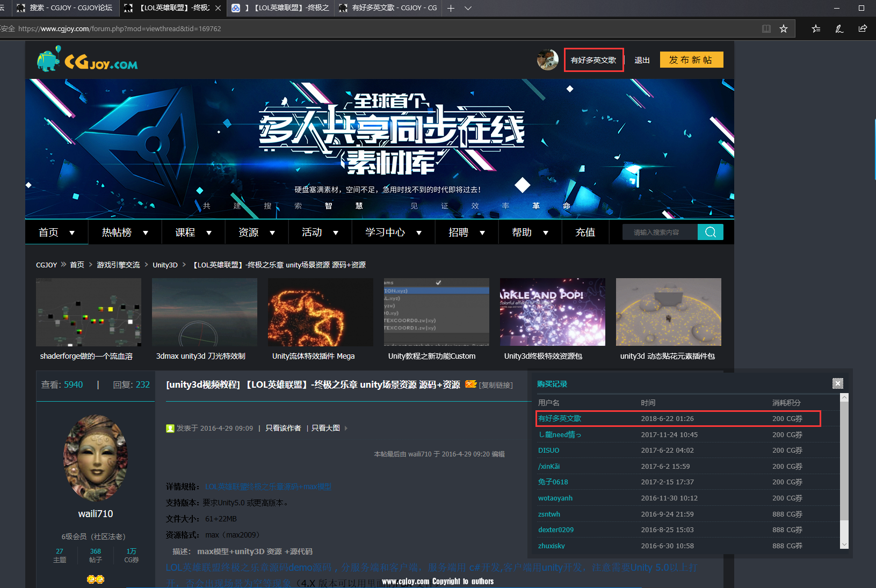876x588 pixels.
Task: Open the 3dmax unity3d 刀光特效 thumbnail
Action: point(205,312)
